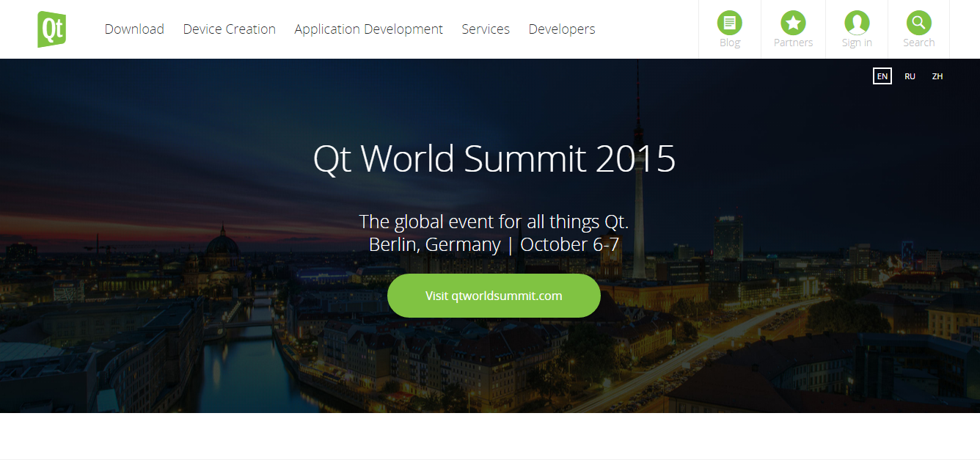Click the Sign in user icon

pos(857,23)
